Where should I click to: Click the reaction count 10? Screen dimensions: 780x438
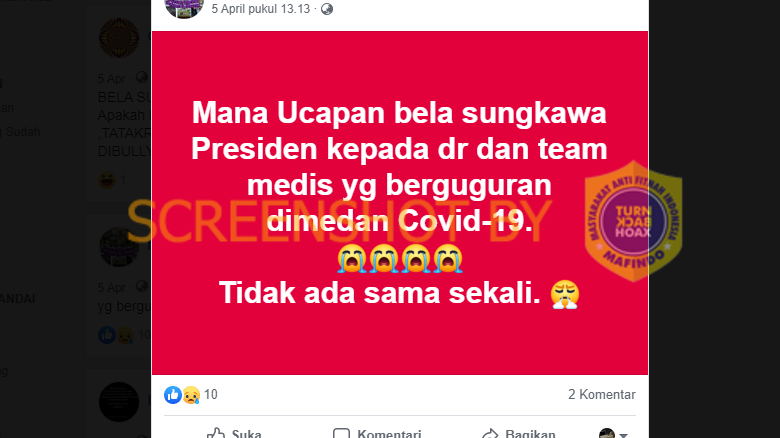coord(211,395)
